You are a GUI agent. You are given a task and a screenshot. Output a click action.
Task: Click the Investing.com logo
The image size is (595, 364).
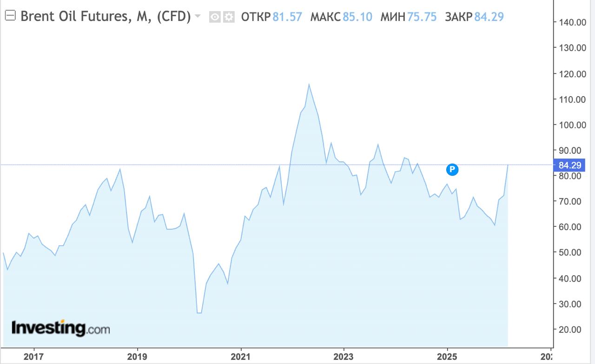pyautogui.click(x=61, y=329)
